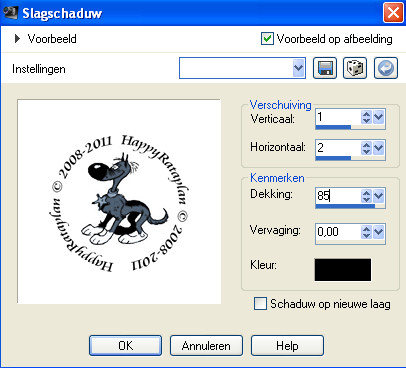
Task: Click the Horizontaal spinner arrows
Action: click(366, 148)
